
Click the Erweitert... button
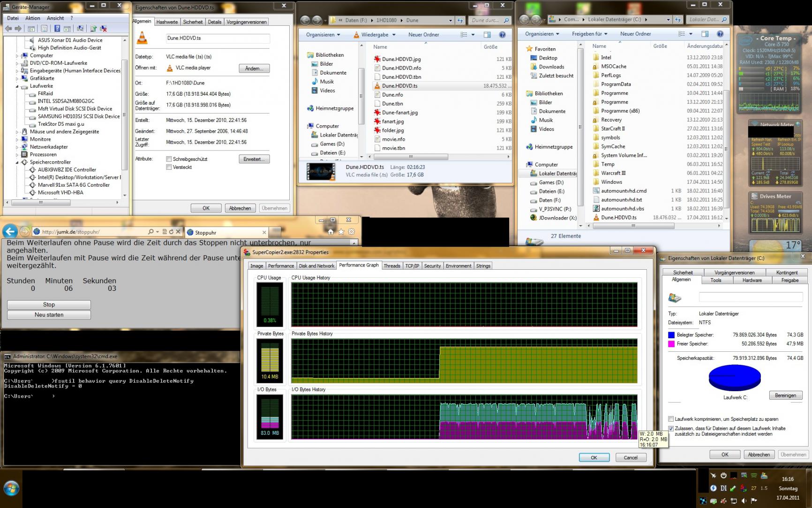pyautogui.click(x=254, y=159)
